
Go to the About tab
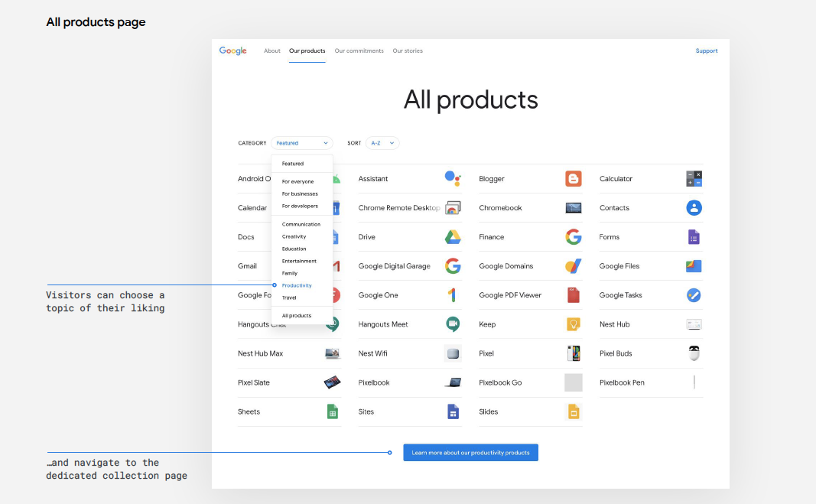click(x=272, y=51)
